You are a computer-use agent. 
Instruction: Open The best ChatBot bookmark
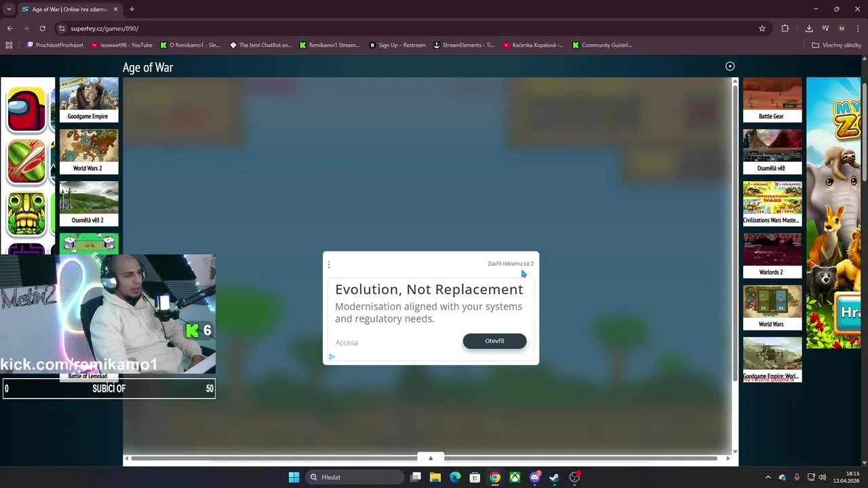point(260,45)
